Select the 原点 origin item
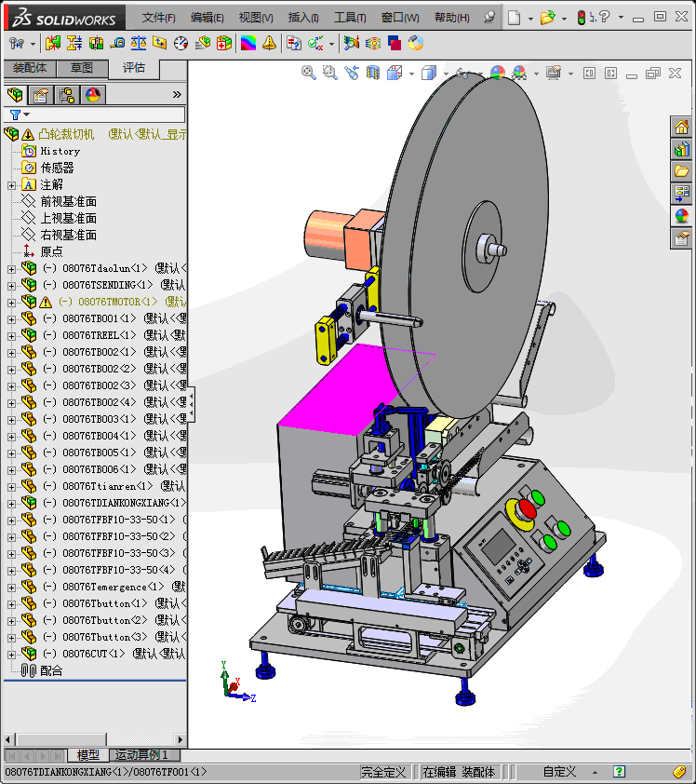Image resolution: width=696 pixels, height=784 pixels. tap(51, 251)
